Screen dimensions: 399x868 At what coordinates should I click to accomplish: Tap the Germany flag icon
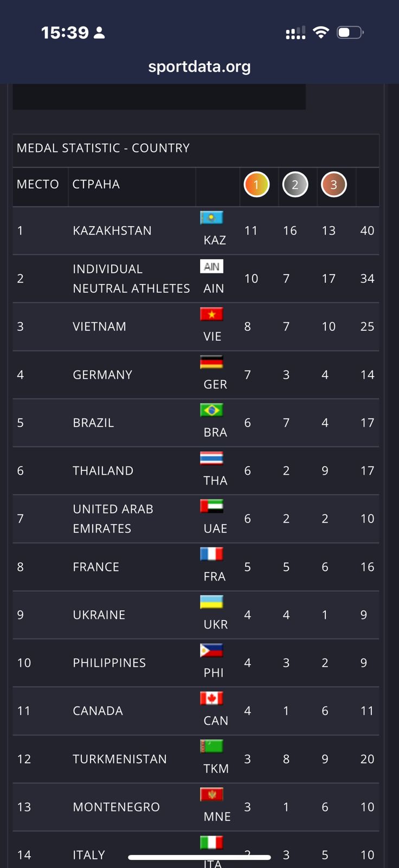pos(211,362)
